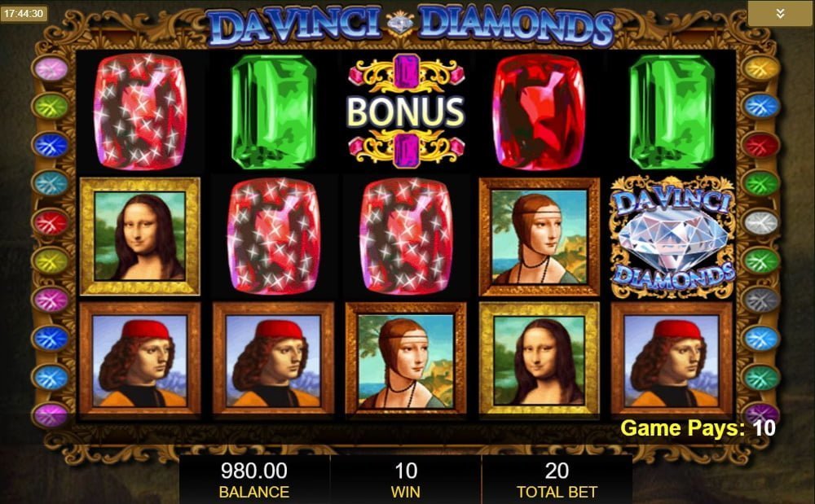The width and height of the screenshot is (815, 504).
Task: Select the Lady with Ermine on fourth reel
Action: pyautogui.click(x=539, y=236)
